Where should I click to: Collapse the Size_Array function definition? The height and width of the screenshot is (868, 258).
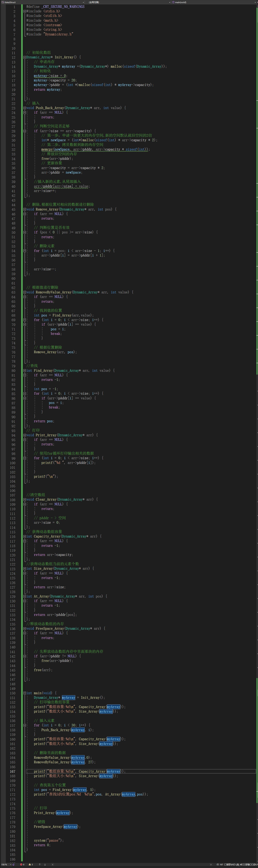click(x=25, y=569)
